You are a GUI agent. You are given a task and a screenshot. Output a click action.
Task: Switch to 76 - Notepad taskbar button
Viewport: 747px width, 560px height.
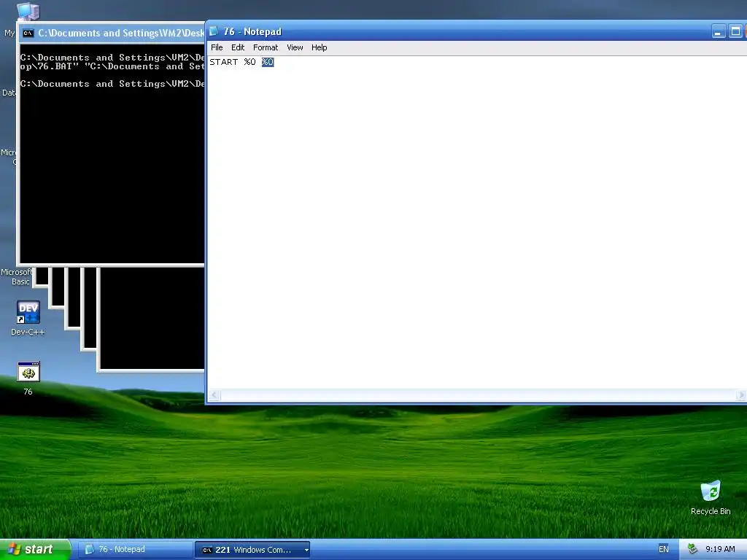(134, 550)
